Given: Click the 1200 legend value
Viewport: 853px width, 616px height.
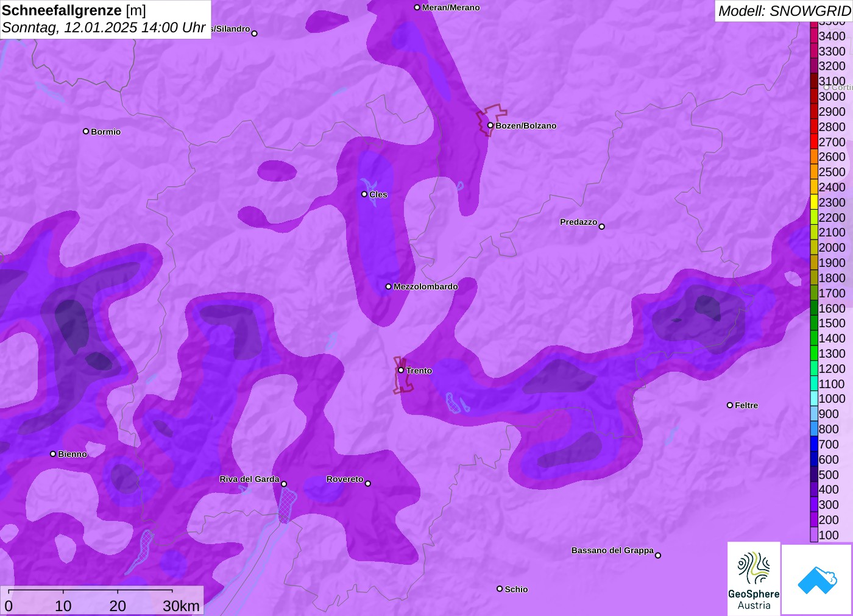Looking at the screenshot, I should pyautogui.click(x=832, y=369).
